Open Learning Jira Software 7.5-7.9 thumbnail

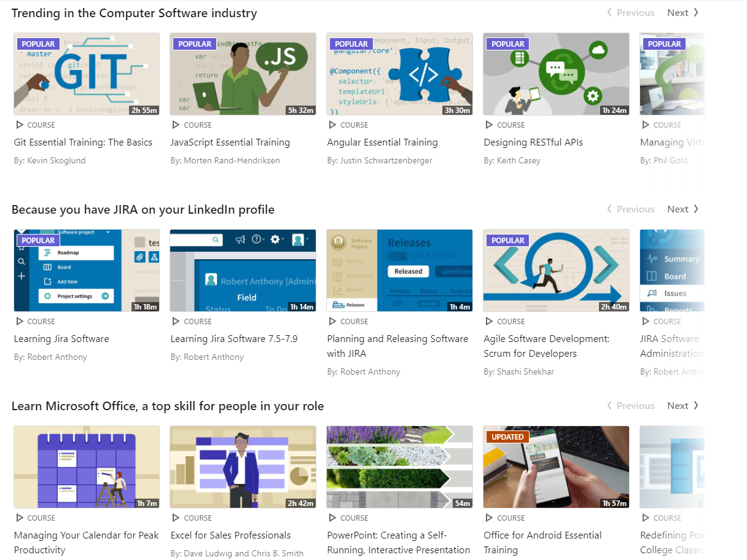(x=243, y=271)
